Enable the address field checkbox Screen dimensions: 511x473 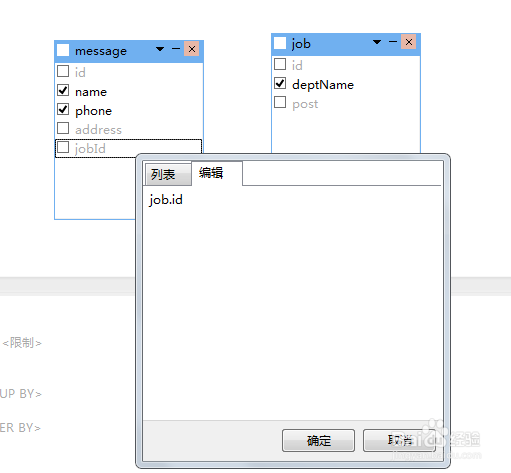click(x=63, y=128)
